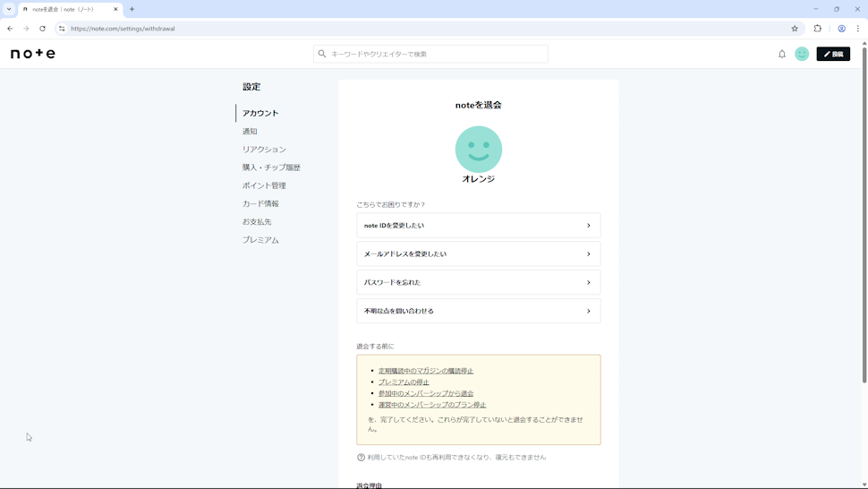
Task: Click the 投稿 post button
Action: 833,54
